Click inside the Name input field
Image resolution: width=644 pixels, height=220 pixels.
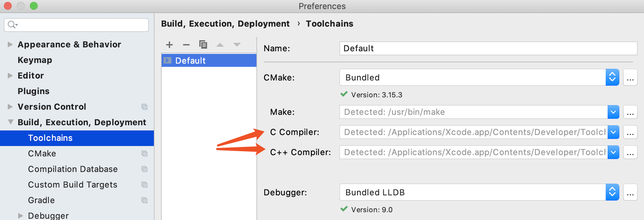point(454,48)
